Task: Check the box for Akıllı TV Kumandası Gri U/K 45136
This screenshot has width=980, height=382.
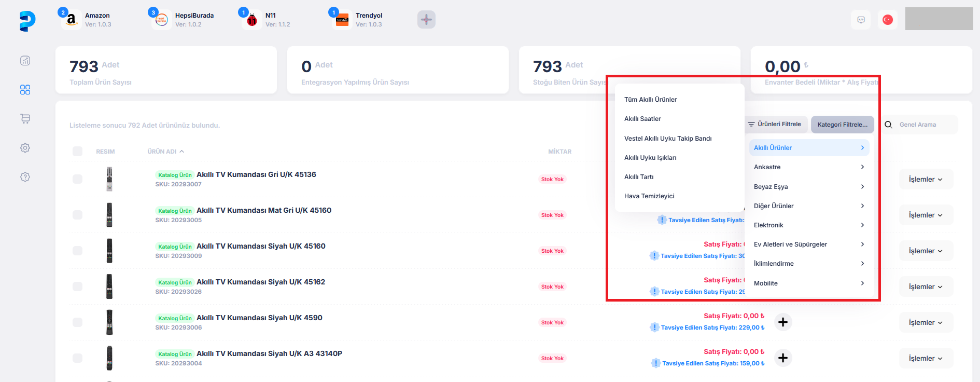Action: coord(78,179)
